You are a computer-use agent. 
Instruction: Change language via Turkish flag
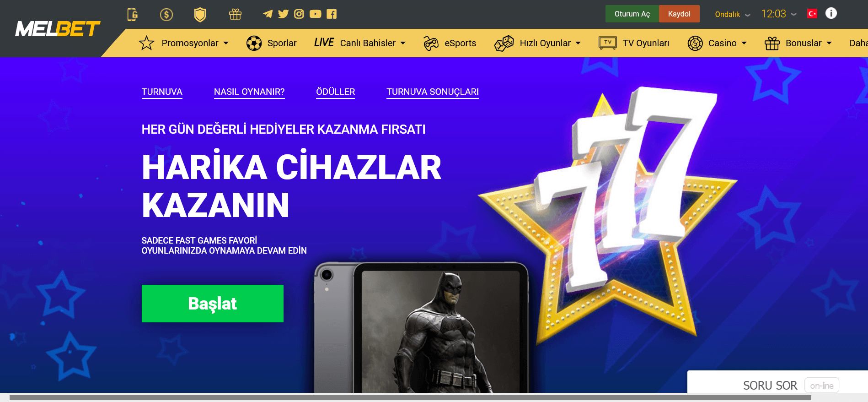[x=812, y=14]
